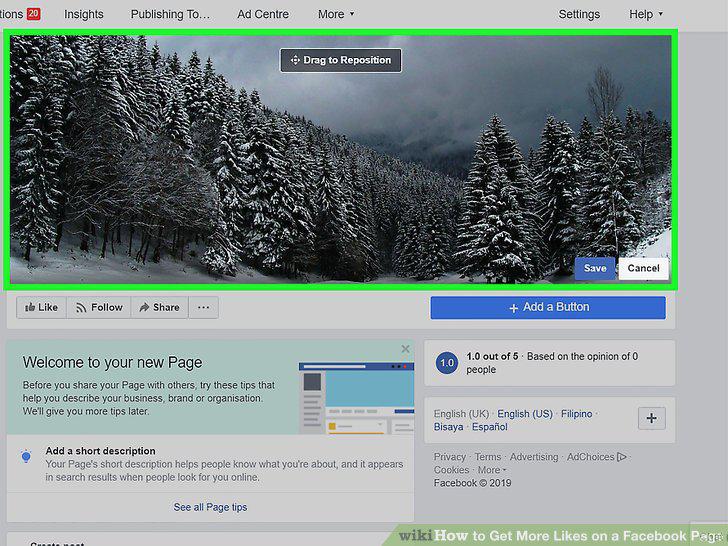The height and width of the screenshot is (546, 728).
Task: Open See all Page tips link
Action: (210, 507)
